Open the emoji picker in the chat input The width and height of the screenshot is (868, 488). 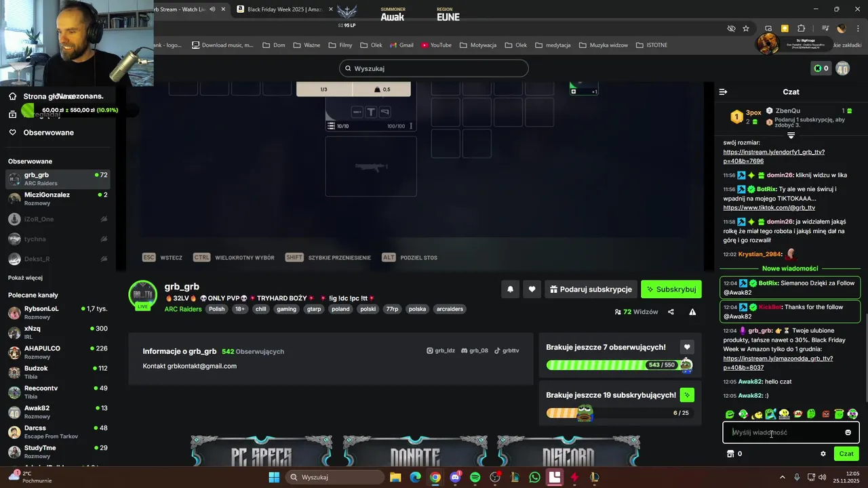(x=848, y=432)
